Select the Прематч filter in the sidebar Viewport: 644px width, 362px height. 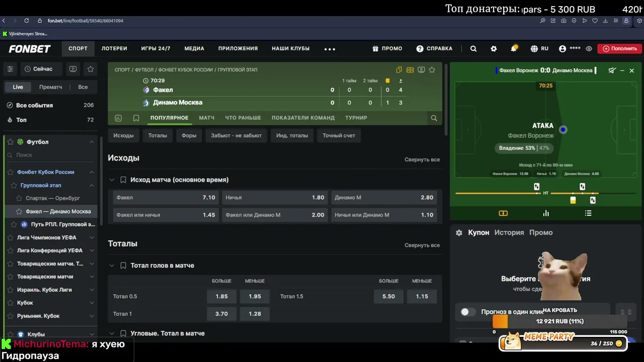pos(51,87)
